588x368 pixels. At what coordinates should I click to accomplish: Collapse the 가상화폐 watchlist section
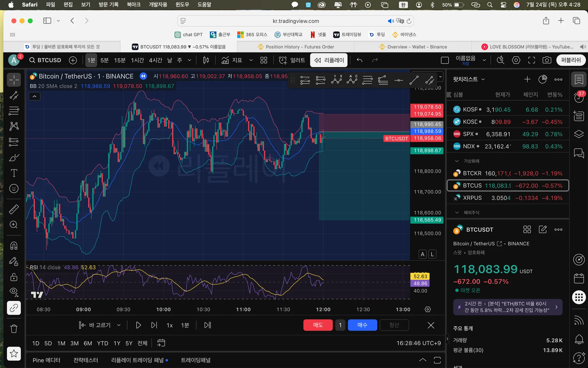pos(457,161)
